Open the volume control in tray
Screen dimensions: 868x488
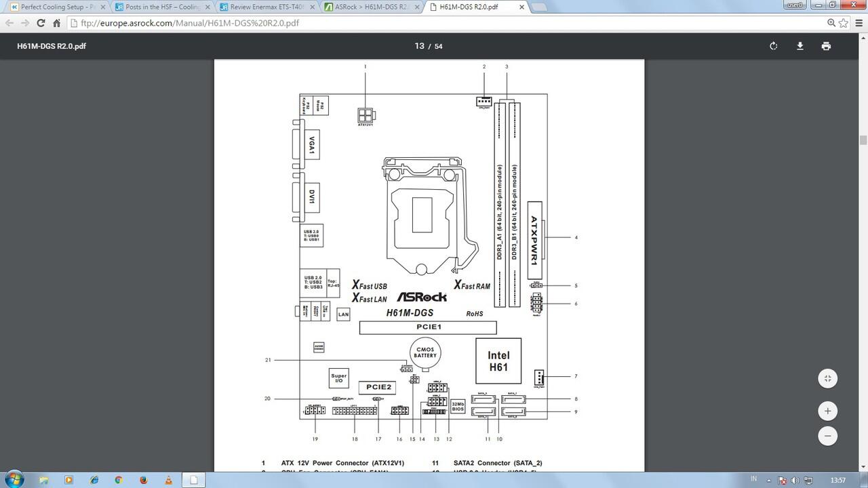(x=795, y=481)
